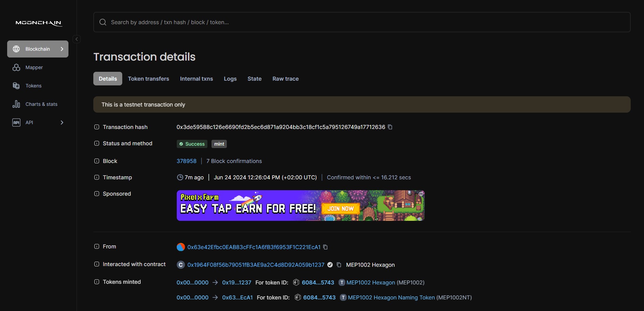Click the info icon beside Sponsored

(x=97, y=194)
